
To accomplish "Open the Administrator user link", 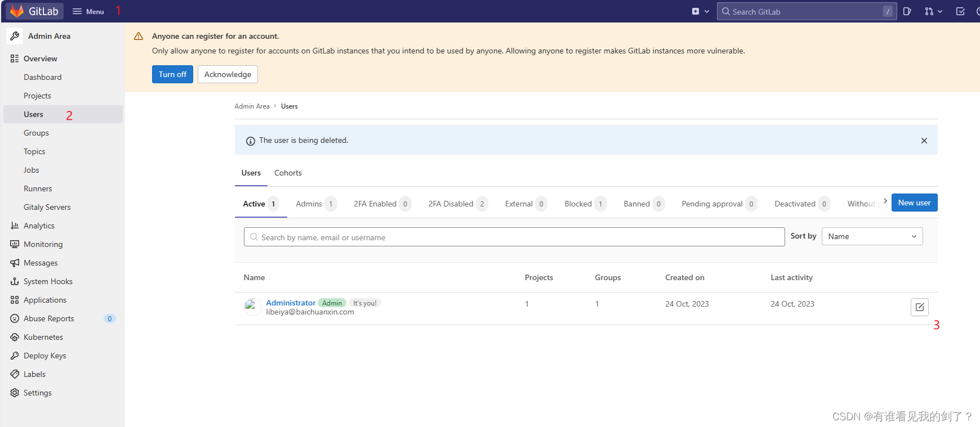I will 291,303.
